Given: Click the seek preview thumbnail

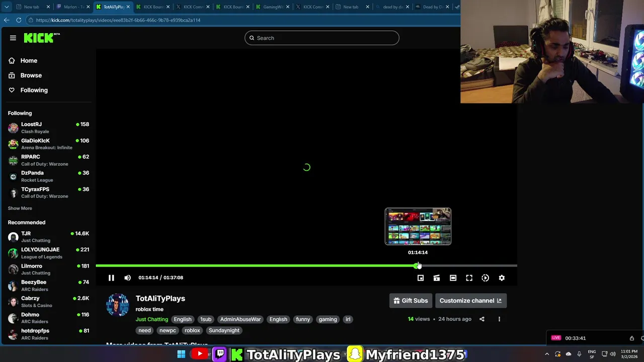Looking at the screenshot, I should pyautogui.click(x=418, y=226).
